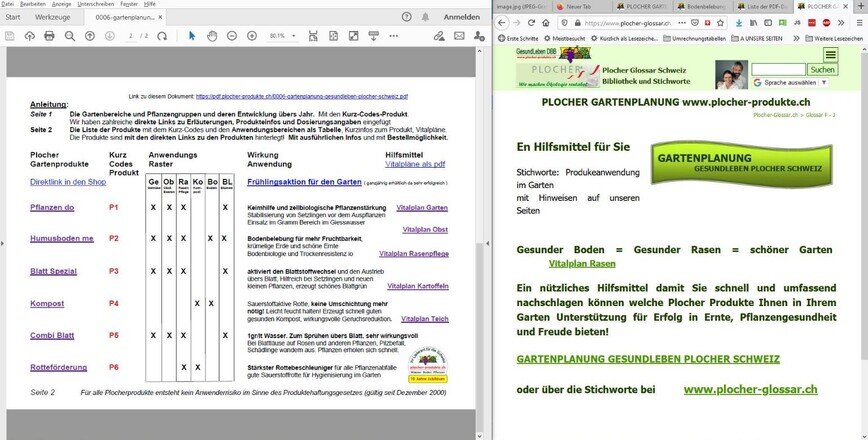The image size is (868, 440).
Task: Click the fit-width scrolling mode icon
Action: coord(313,36)
